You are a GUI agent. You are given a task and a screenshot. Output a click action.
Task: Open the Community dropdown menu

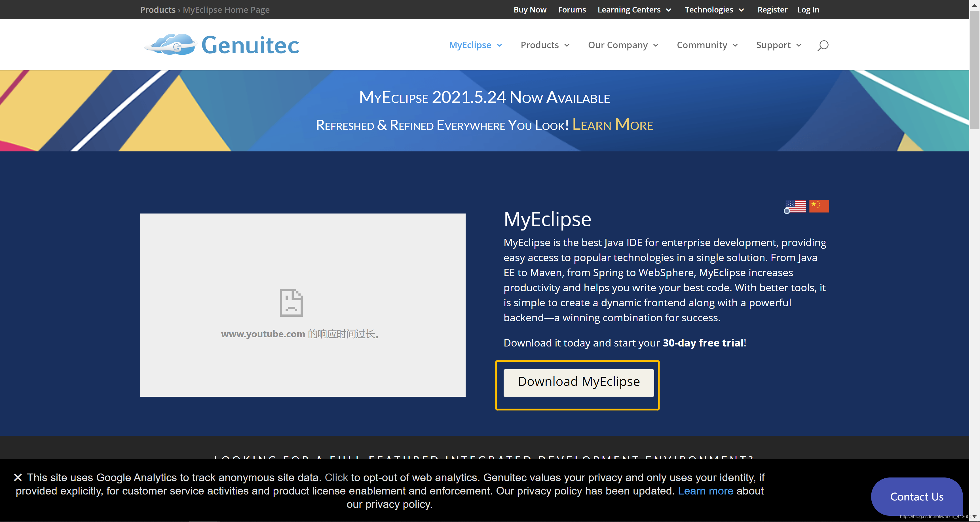tap(707, 45)
